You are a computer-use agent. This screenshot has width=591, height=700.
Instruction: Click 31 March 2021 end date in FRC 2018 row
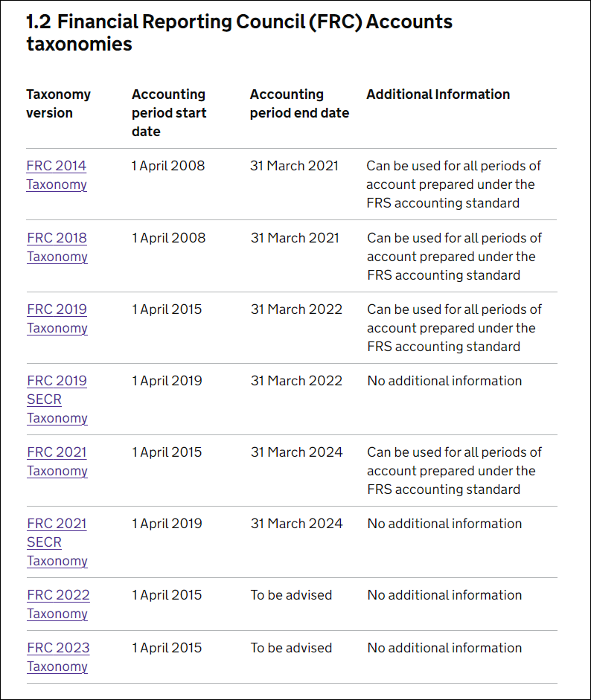(295, 238)
